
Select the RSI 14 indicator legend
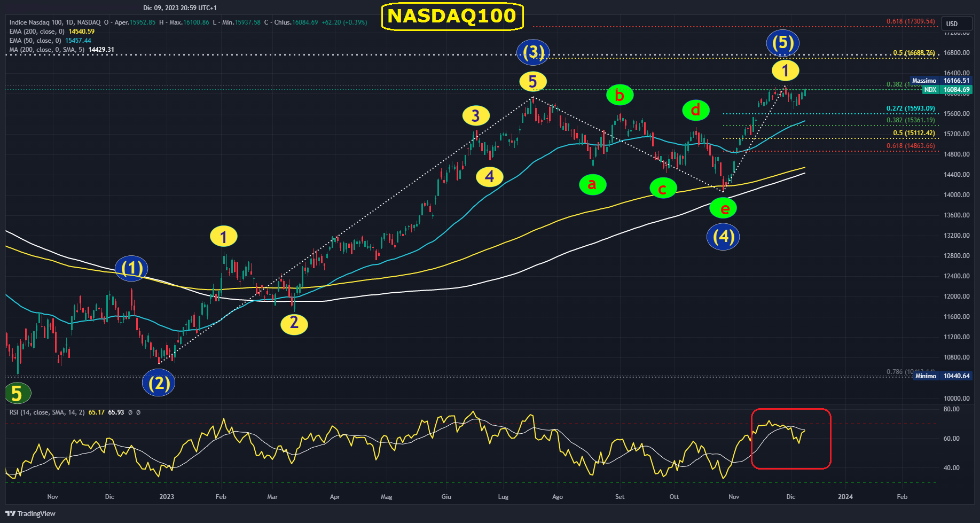[x=75, y=412]
